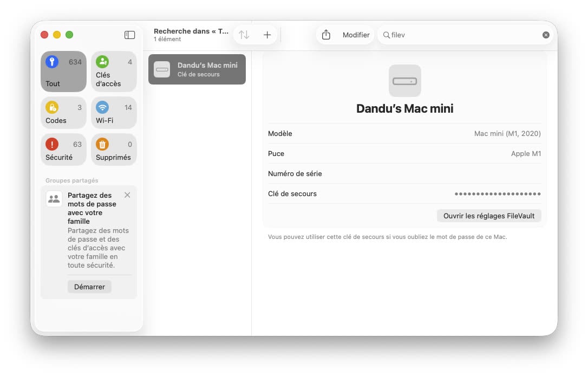Screen dimensions: 588x376
Task: Click the Modèle value Mac mini (M1, 2020)
Action: (507, 134)
